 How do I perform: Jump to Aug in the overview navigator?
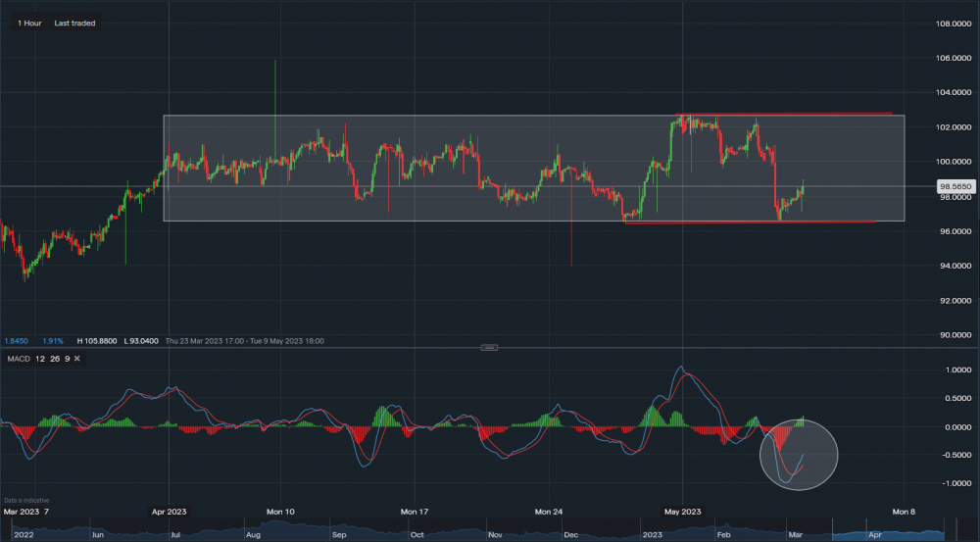pos(253,535)
